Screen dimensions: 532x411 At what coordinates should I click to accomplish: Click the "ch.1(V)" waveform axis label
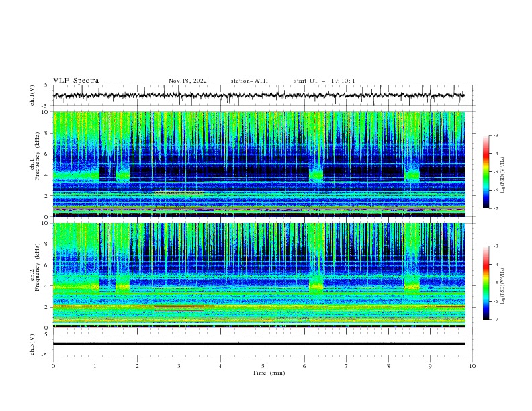tap(32, 95)
